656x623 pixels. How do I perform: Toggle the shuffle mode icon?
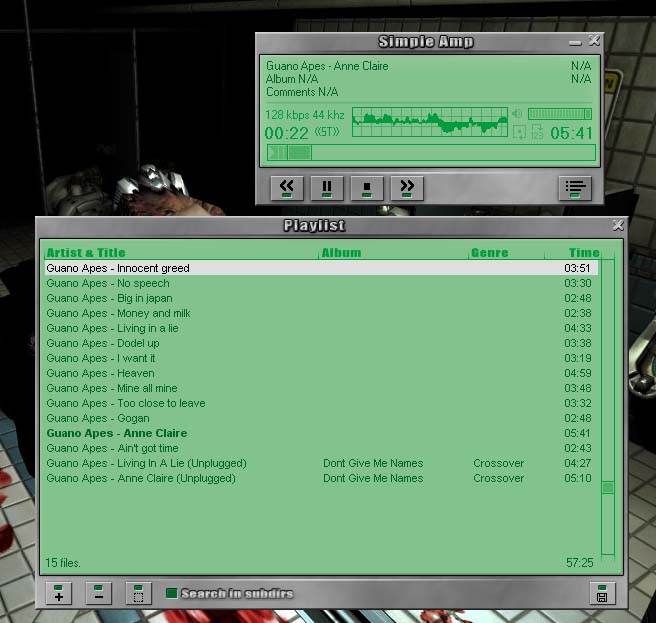537,133
